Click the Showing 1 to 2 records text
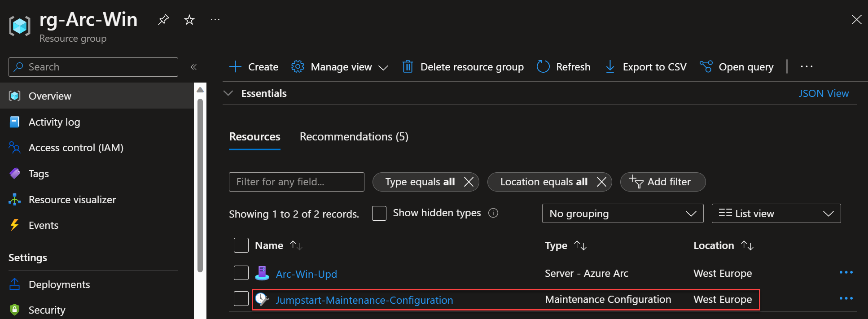This screenshot has width=868, height=319. click(294, 214)
